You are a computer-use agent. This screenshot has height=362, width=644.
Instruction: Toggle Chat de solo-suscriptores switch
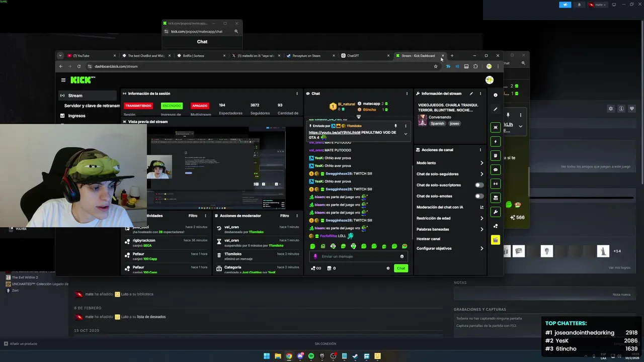tap(479, 185)
